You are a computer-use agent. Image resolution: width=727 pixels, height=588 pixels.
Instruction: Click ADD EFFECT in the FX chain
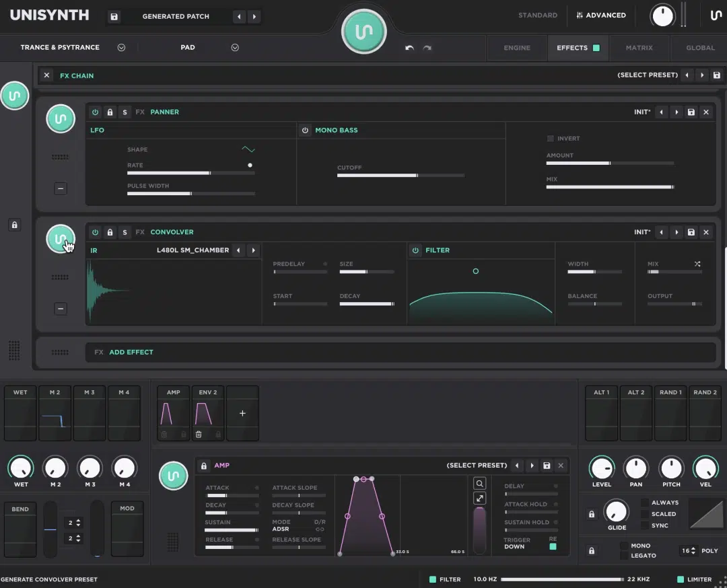(131, 352)
